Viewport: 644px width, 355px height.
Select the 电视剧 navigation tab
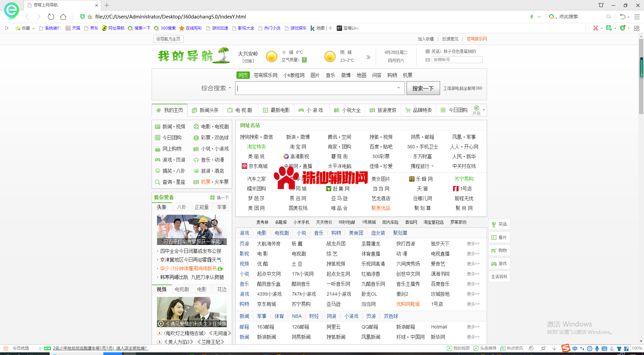click(240, 110)
